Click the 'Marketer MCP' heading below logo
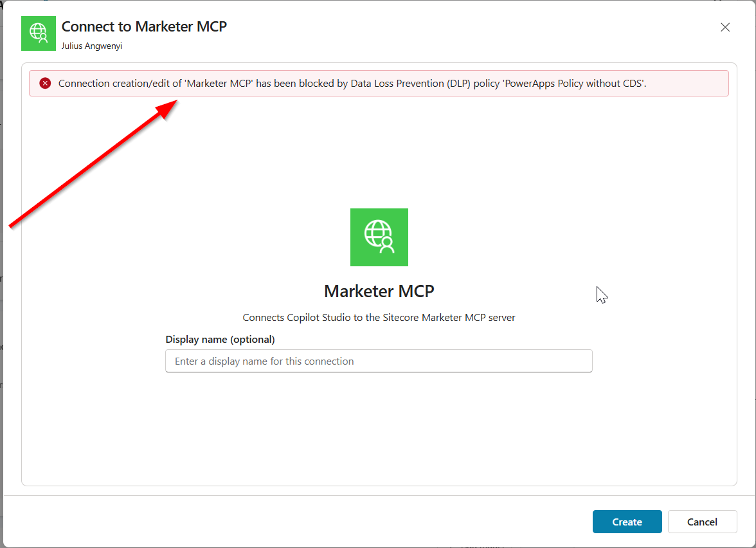This screenshot has width=756, height=548. pyautogui.click(x=379, y=291)
